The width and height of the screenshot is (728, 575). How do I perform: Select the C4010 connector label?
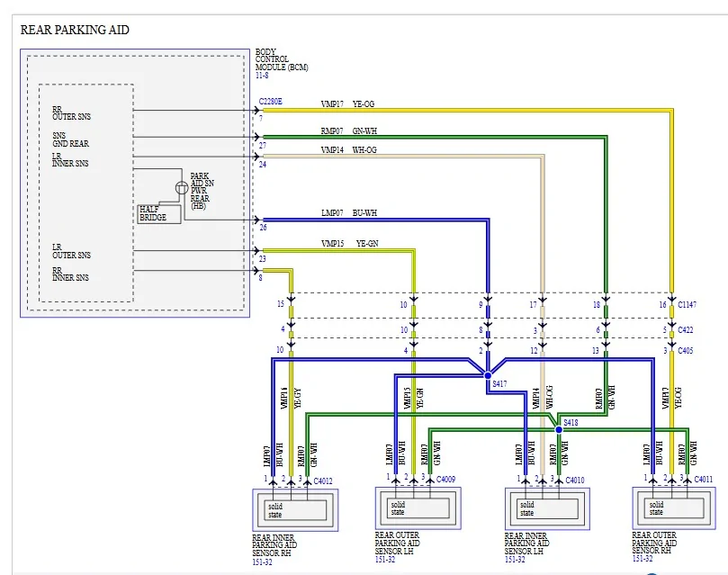pyautogui.click(x=575, y=480)
